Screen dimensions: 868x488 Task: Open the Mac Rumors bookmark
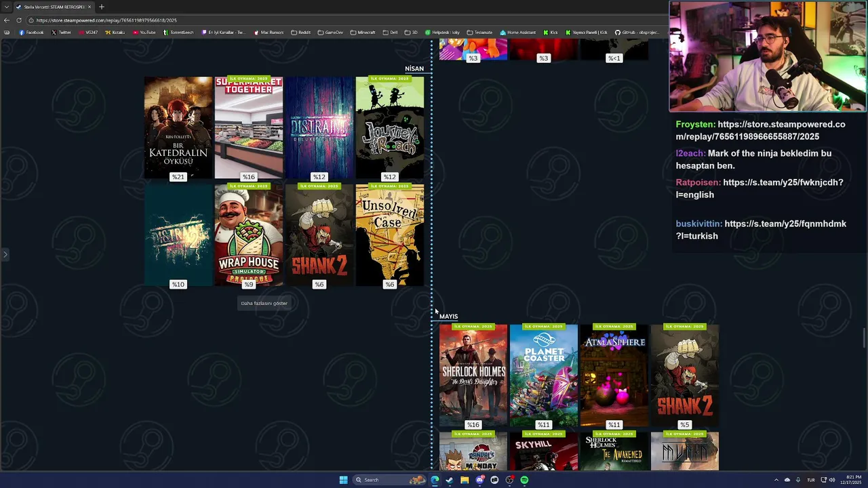[x=269, y=33]
